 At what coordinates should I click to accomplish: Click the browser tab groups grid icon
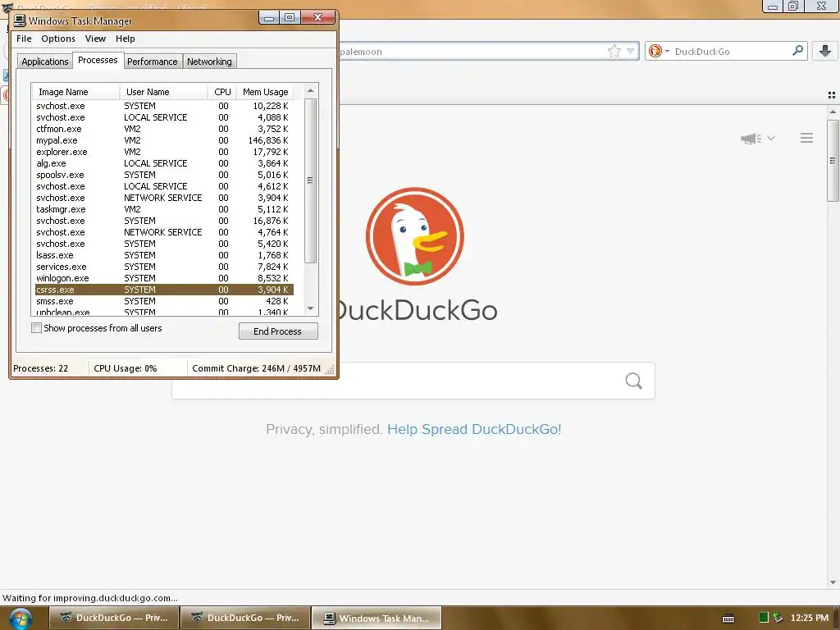click(832, 95)
